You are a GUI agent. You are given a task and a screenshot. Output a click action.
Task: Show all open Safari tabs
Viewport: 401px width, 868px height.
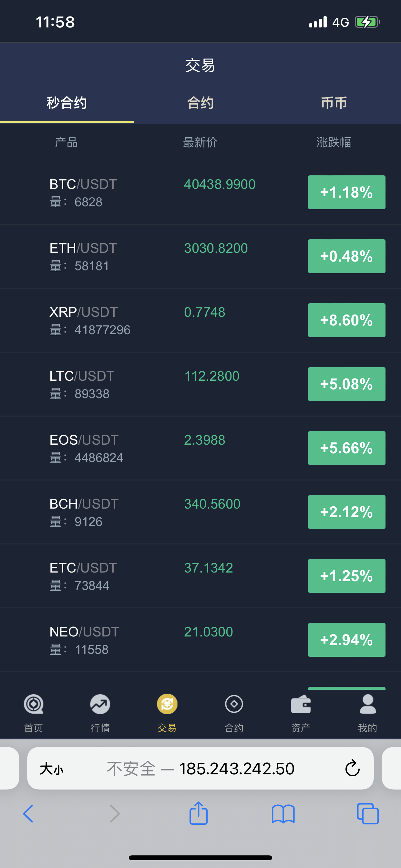(x=368, y=814)
